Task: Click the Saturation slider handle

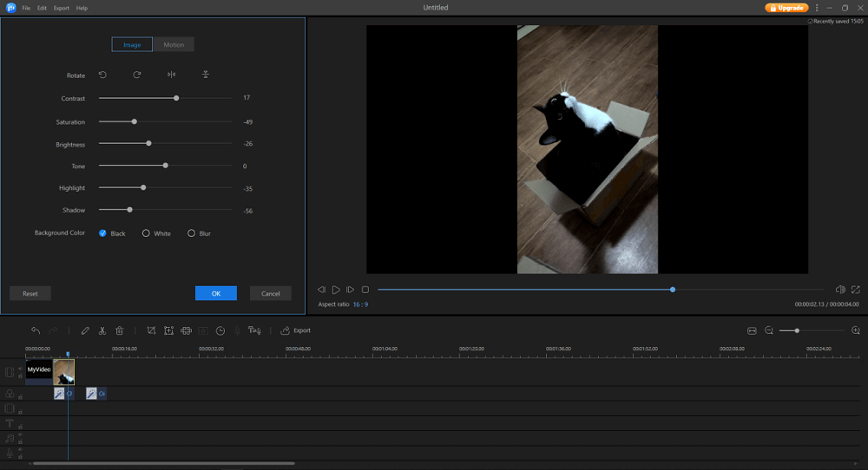Action: 134,121
